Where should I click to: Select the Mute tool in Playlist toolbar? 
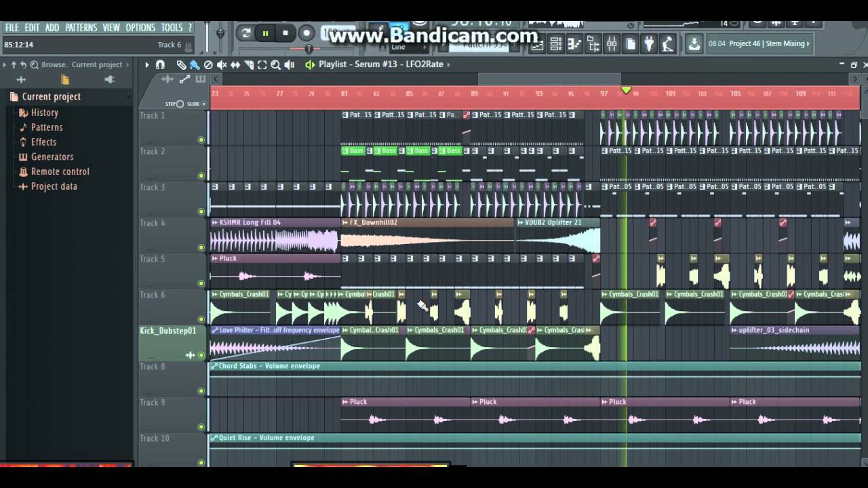pos(222,64)
